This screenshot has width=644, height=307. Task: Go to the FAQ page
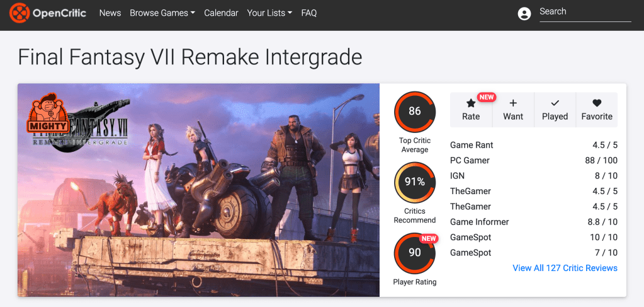click(309, 13)
